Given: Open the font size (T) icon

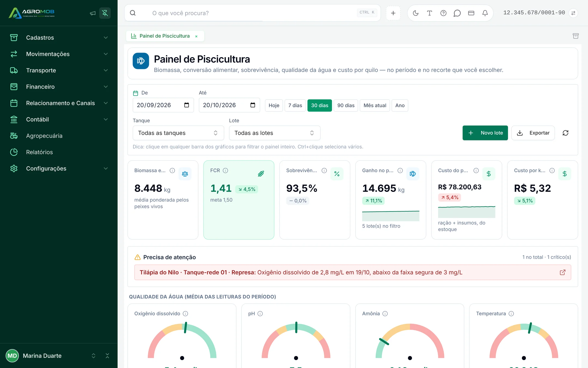Looking at the screenshot, I should tap(429, 13).
